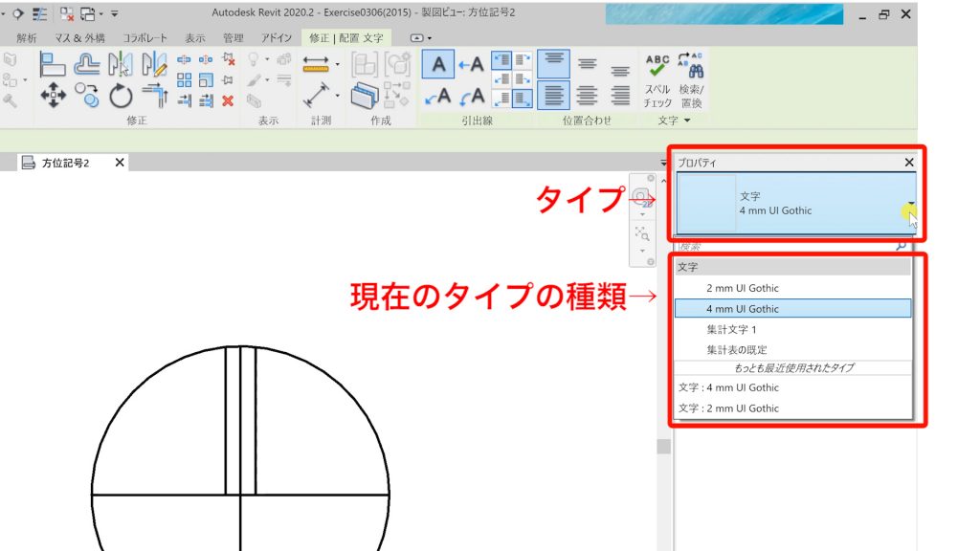Open the コラボレート ribbon tab
This screenshot has width=980, height=551.
144,38
